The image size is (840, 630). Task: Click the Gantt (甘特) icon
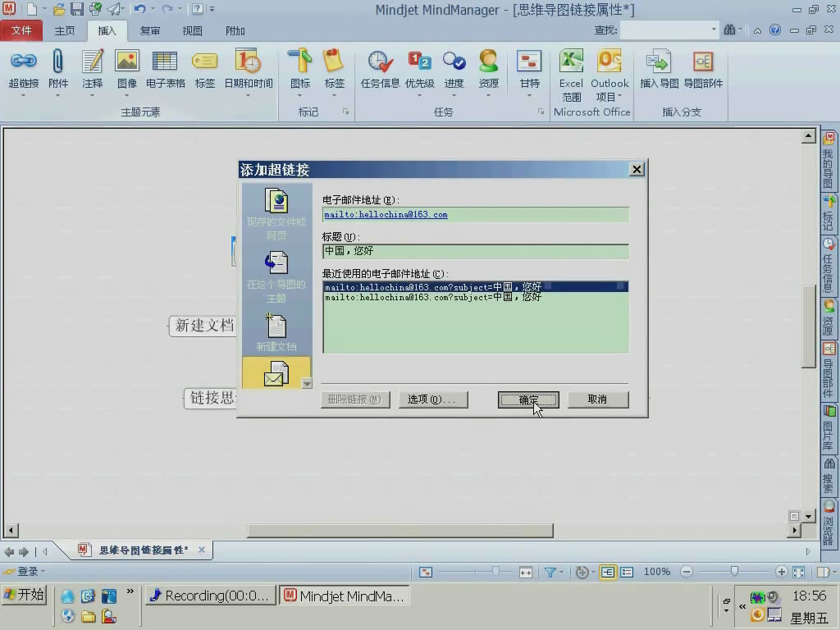529,61
